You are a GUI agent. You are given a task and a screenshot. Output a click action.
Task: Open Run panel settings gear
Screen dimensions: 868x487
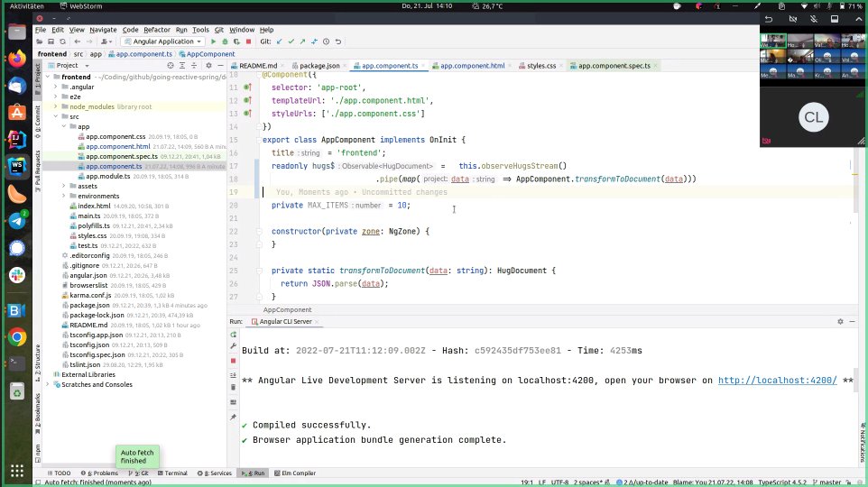coord(840,322)
